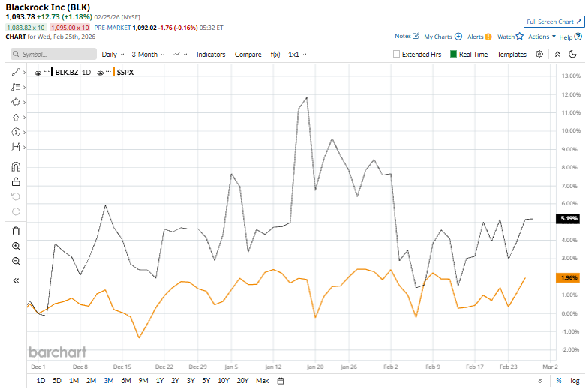The width and height of the screenshot is (586, 392).
Task: Enable the Extended Hrs checkbox
Action: 396,54
